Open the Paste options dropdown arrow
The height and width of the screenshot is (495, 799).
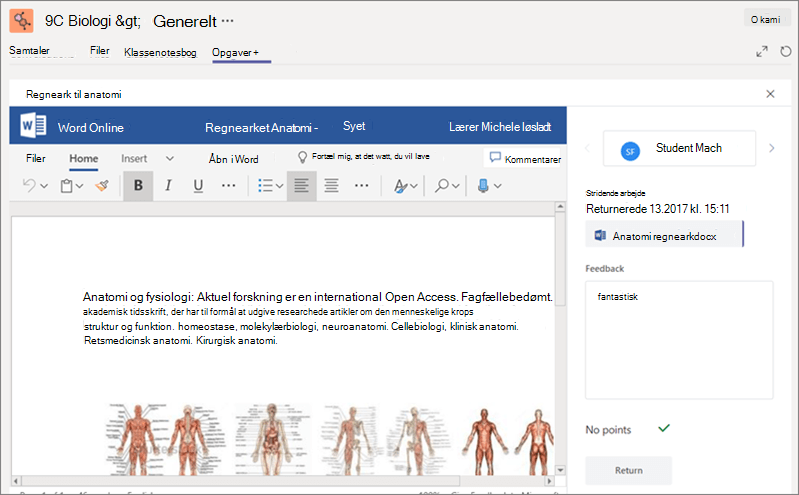[79, 186]
